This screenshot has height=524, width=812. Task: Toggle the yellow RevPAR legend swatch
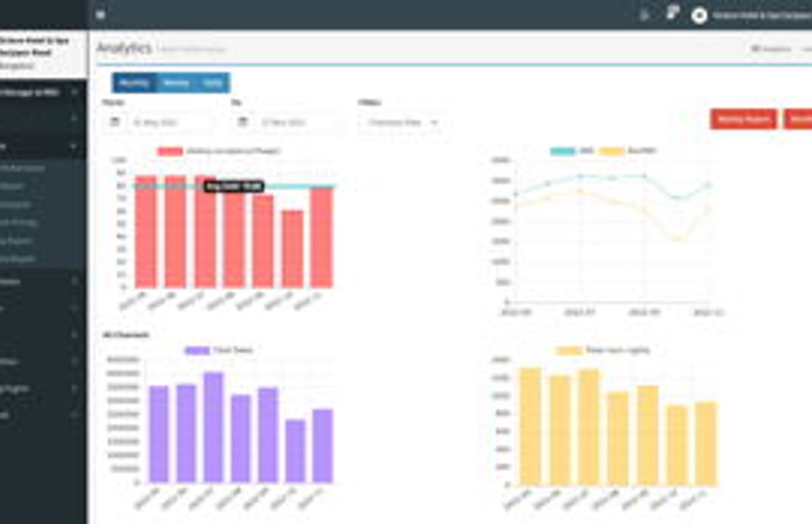612,151
